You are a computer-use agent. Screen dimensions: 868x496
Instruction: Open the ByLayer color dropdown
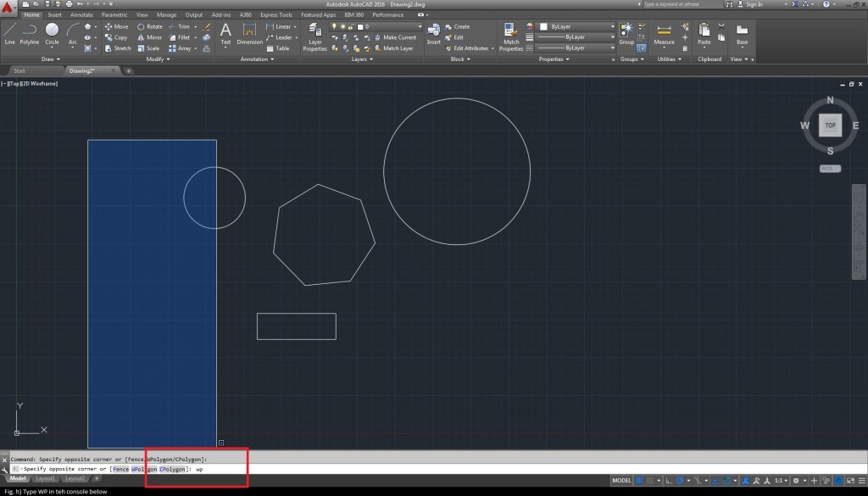coord(576,26)
